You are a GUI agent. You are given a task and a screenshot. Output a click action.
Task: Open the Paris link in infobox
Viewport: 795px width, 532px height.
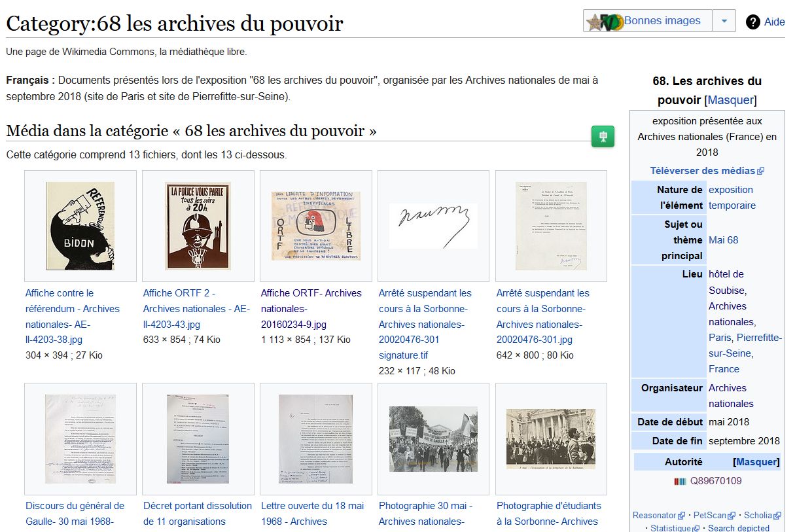click(x=720, y=338)
